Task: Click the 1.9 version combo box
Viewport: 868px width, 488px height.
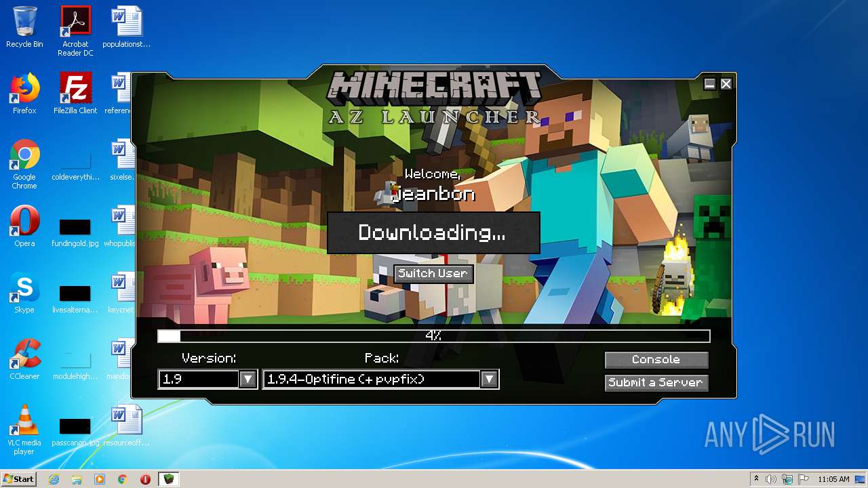Action: [x=208, y=379]
